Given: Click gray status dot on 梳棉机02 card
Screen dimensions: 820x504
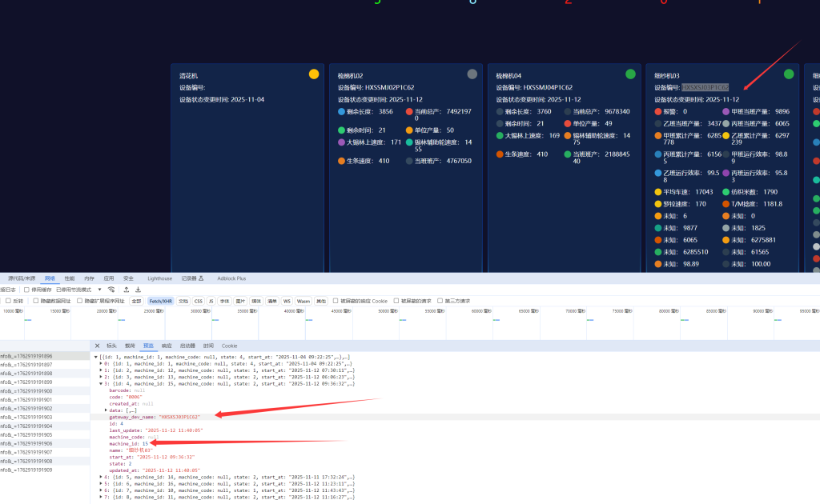Looking at the screenshot, I should tap(472, 74).
